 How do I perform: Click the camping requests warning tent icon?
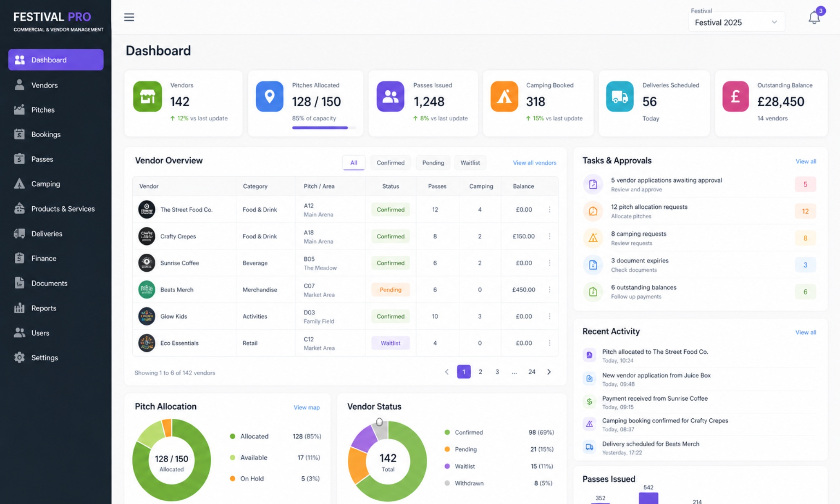(593, 238)
